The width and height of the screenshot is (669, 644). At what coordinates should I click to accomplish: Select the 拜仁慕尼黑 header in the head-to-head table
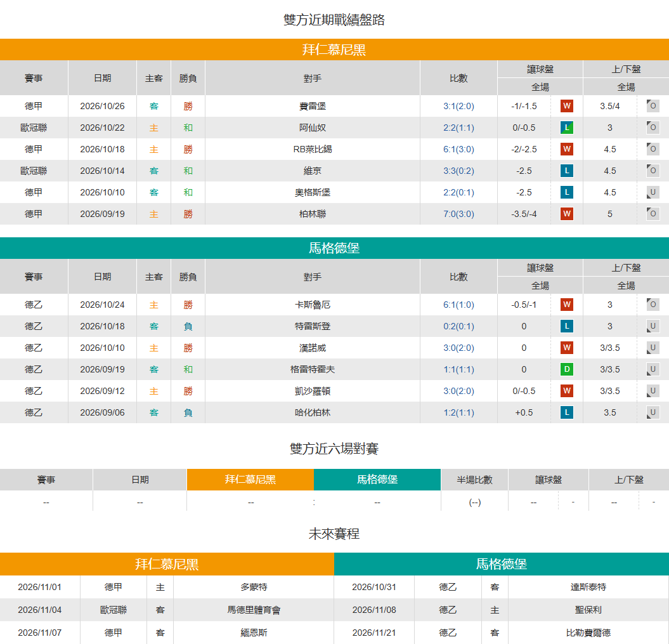(250, 480)
